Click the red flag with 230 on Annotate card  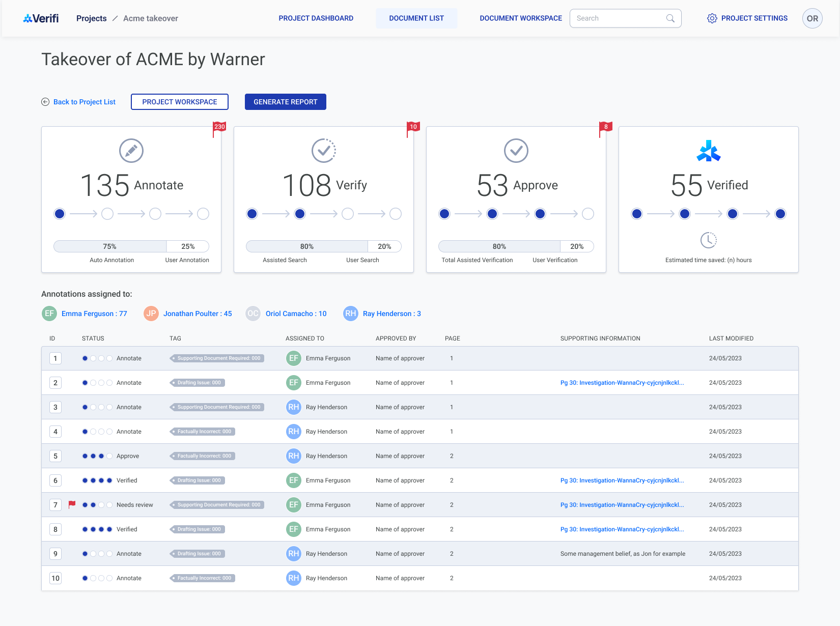[219, 129]
